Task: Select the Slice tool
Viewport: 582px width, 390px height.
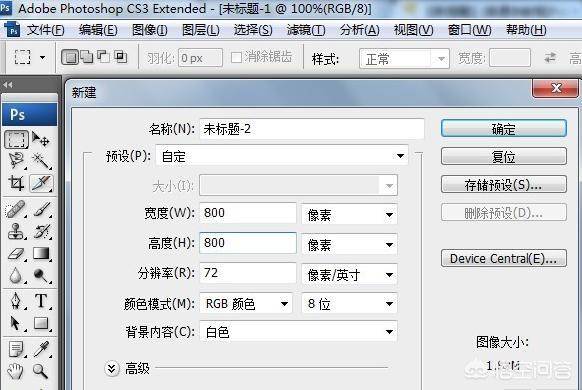Action: [x=41, y=183]
